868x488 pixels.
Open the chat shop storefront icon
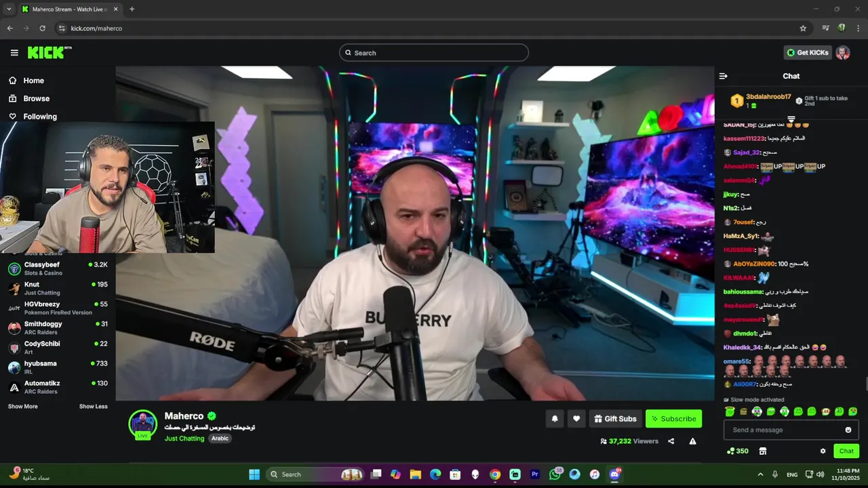(x=762, y=451)
